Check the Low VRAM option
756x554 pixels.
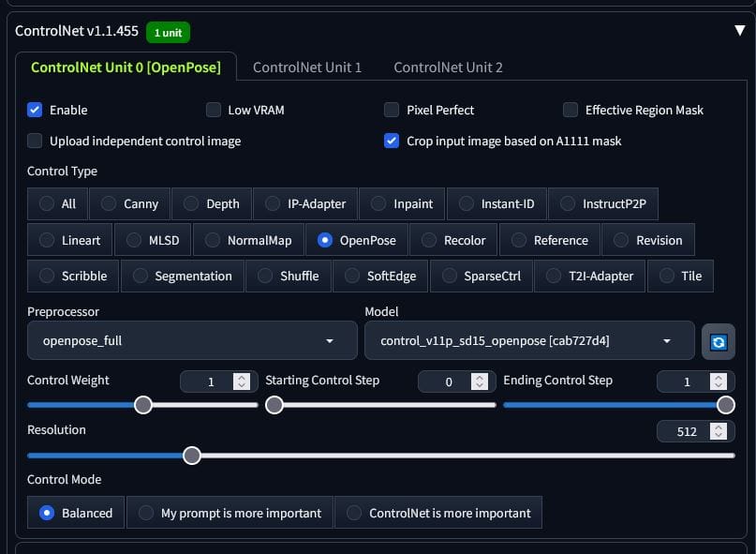click(x=213, y=110)
